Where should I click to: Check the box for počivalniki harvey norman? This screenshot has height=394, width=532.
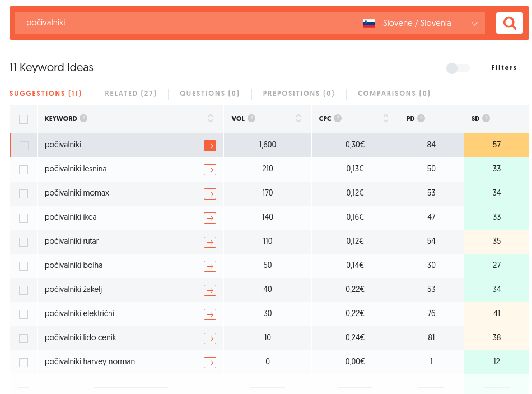tap(24, 363)
